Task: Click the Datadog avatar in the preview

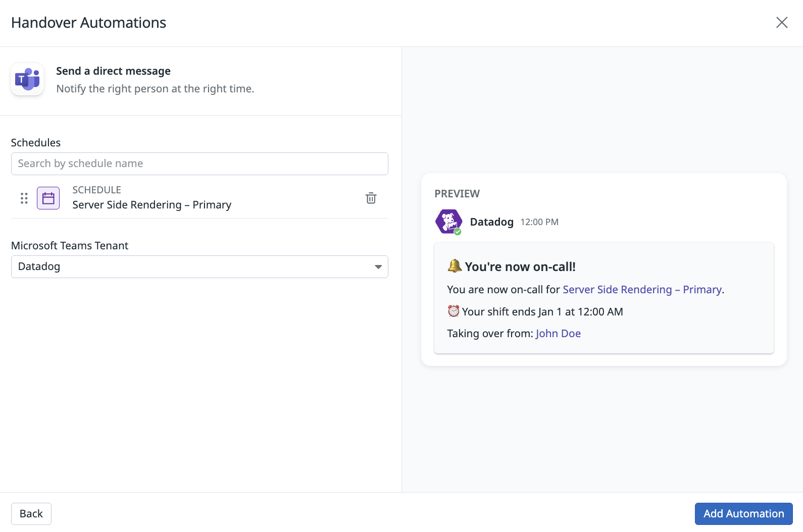Action: click(448, 222)
